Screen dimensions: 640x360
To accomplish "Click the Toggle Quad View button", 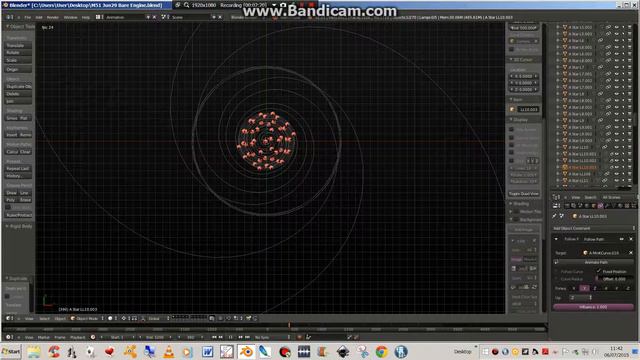I will point(524,193).
